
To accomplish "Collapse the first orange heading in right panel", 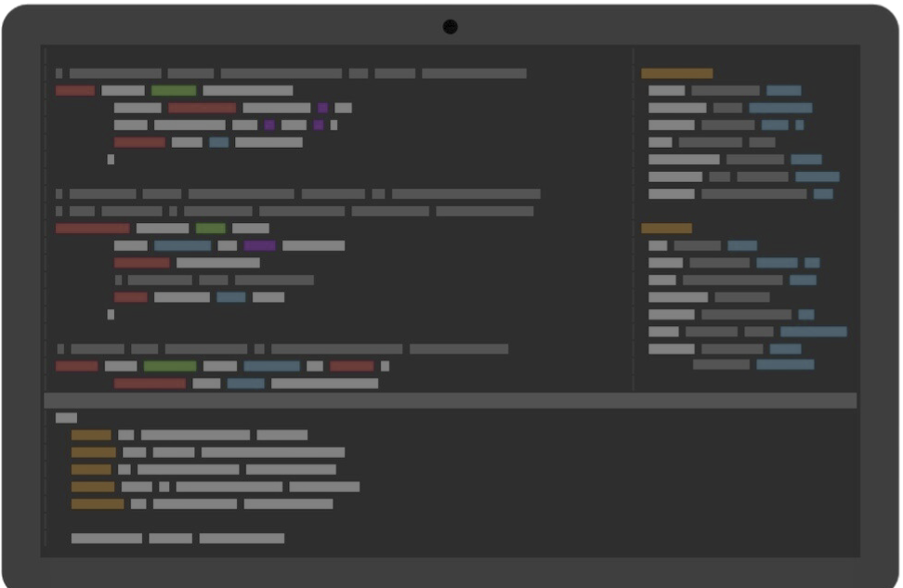I will 676,73.
